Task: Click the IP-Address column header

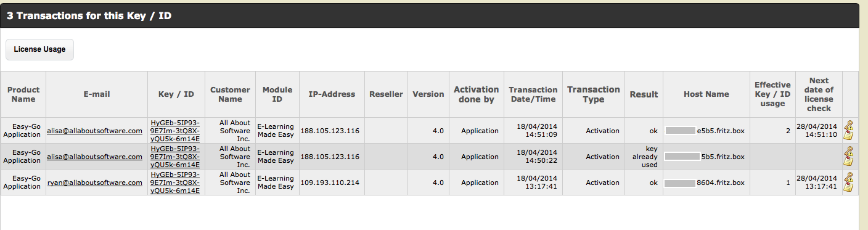Action: pyautogui.click(x=332, y=94)
